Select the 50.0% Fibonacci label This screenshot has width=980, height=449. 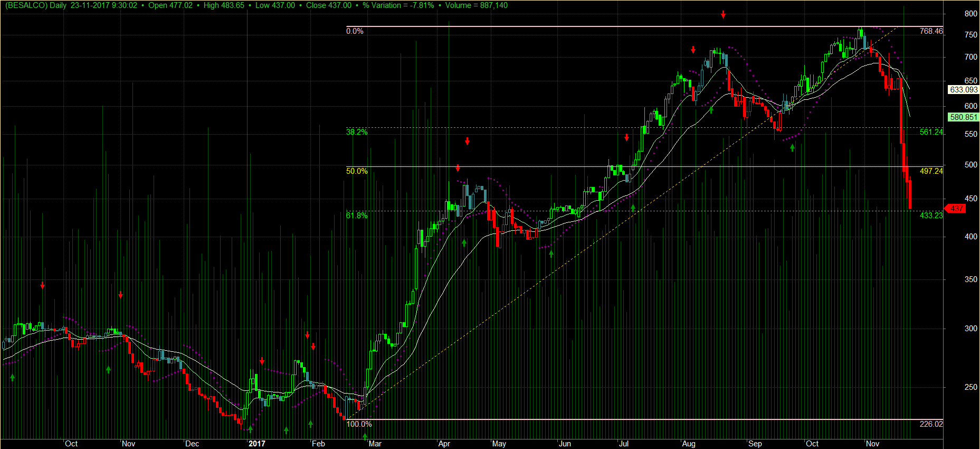[x=357, y=171]
